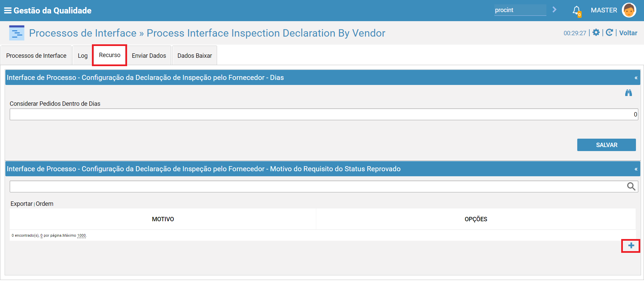Click the OPÇÕES column header
The image size is (644, 281).
pyautogui.click(x=476, y=219)
